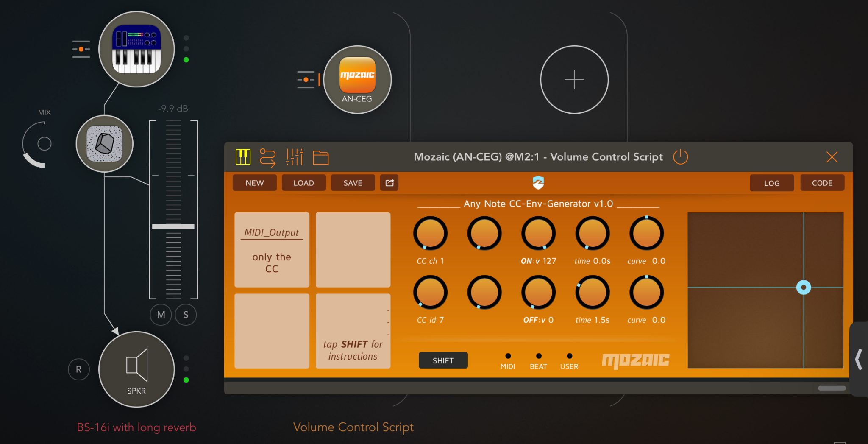Click the 'Volume Control Script' column label
Image resolution: width=868 pixels, height=444 pixels.
[x=353, y=427]
